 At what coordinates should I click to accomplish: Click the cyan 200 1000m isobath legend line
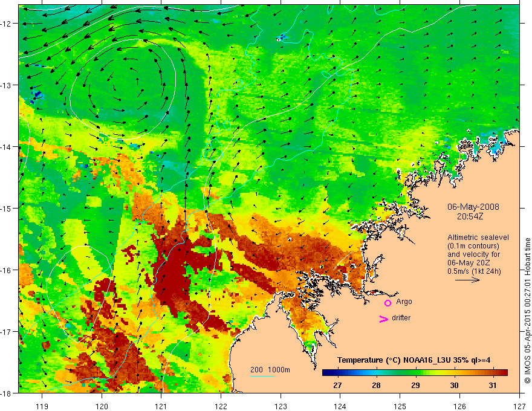tap(262, 376)
